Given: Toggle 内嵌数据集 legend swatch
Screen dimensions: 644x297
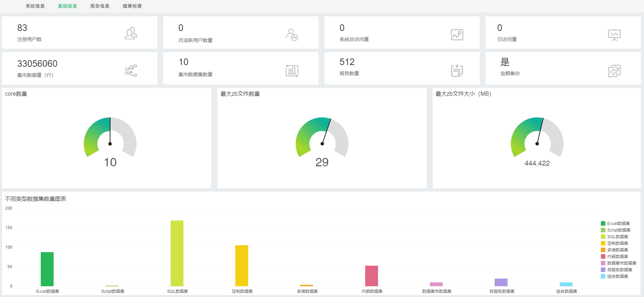Looking at the screenshot, I should [x=603, y=256].
